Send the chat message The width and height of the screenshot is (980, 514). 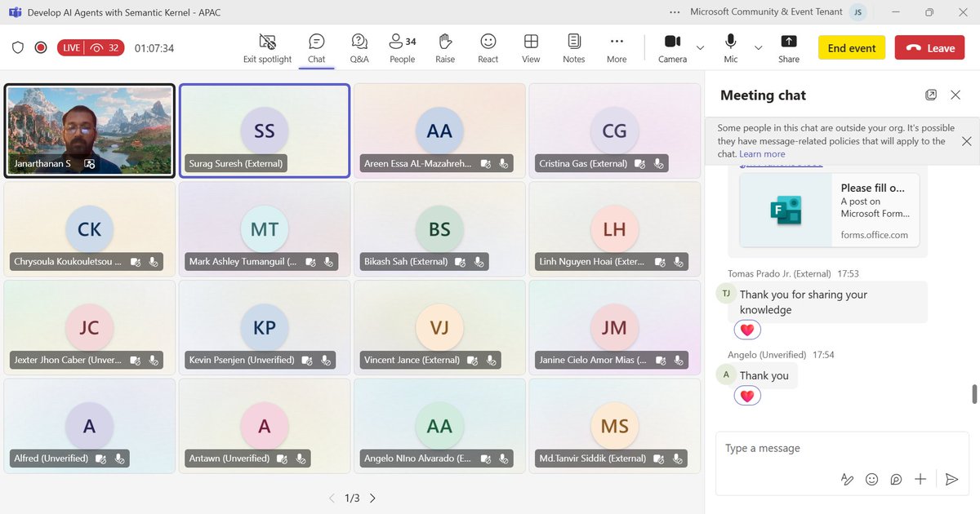[x=951, y=480]
